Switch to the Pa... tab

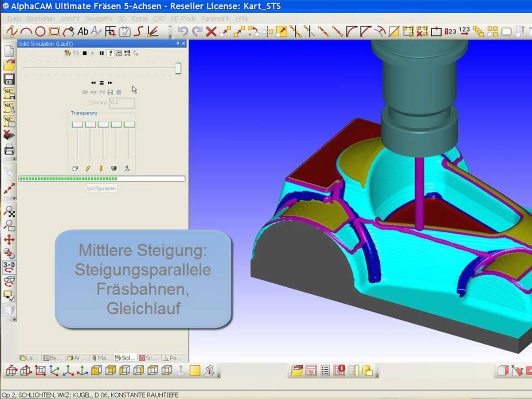coord(173,358)
